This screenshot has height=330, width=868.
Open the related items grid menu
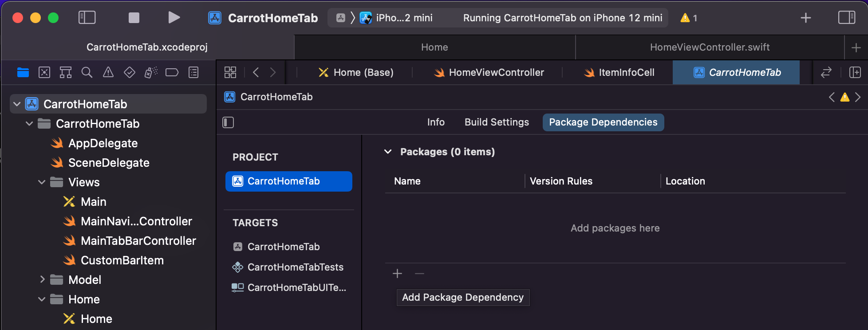pyautogui.click(x=230, y=72)
